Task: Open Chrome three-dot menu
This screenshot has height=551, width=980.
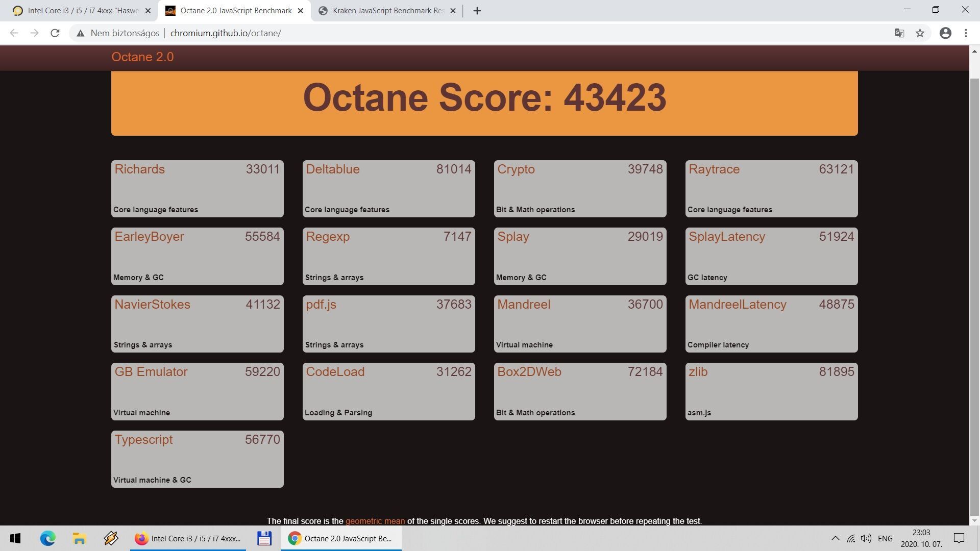Action: click(966, 33)
